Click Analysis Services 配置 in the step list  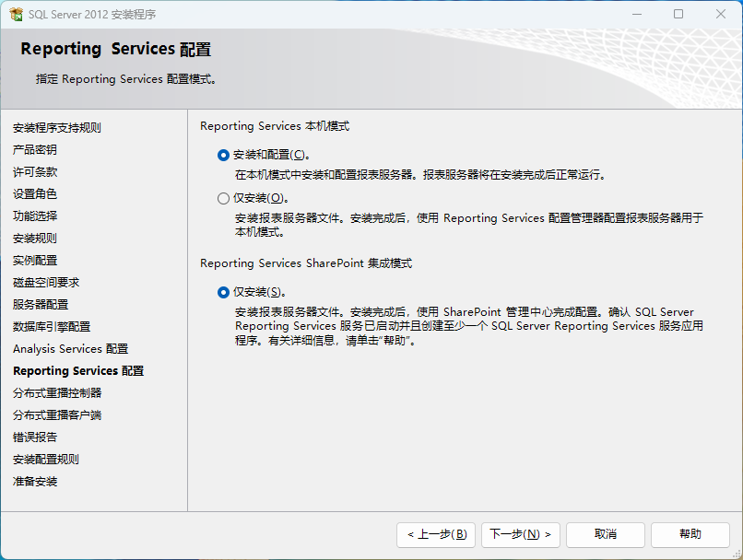click(71, 349)
